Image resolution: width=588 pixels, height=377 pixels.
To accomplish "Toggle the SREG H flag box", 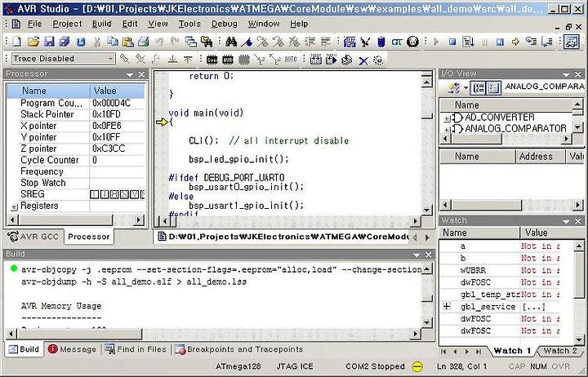I will [114, 194].
